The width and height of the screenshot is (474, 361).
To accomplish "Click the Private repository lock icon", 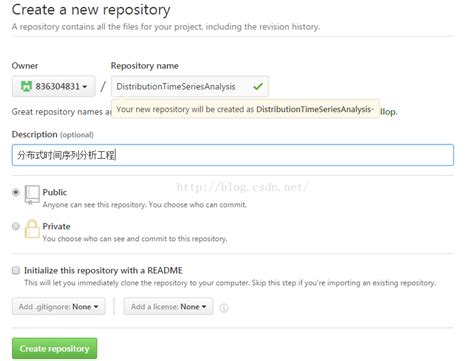I will click(32, 229).
